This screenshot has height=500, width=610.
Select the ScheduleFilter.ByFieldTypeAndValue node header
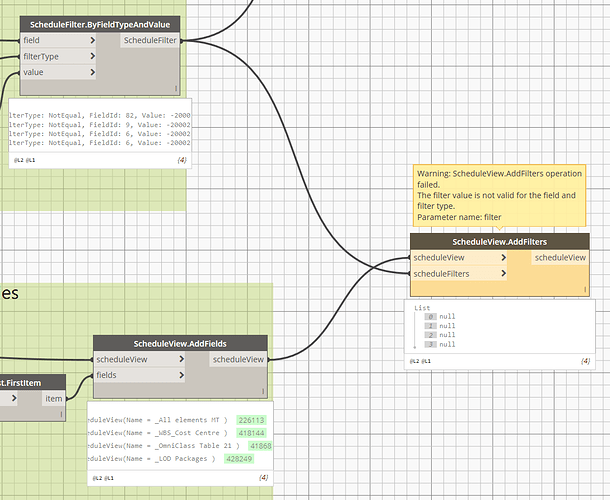[100, 25]
